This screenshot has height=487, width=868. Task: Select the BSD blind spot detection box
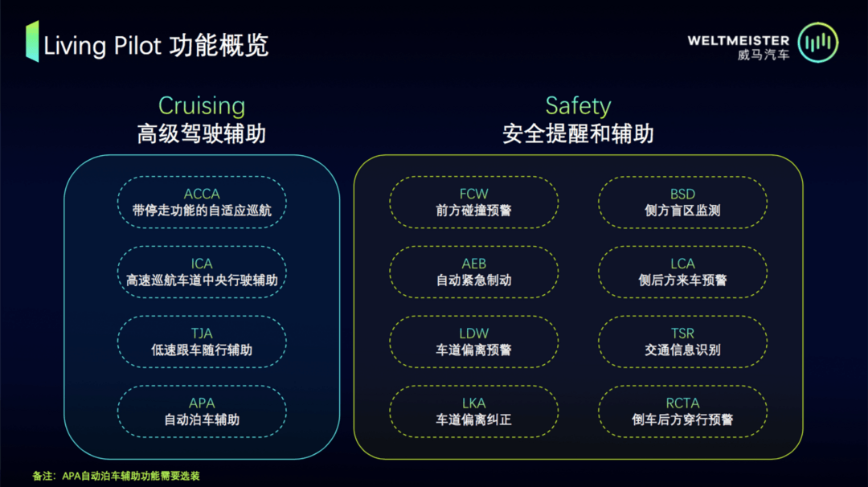coord(682,202)
